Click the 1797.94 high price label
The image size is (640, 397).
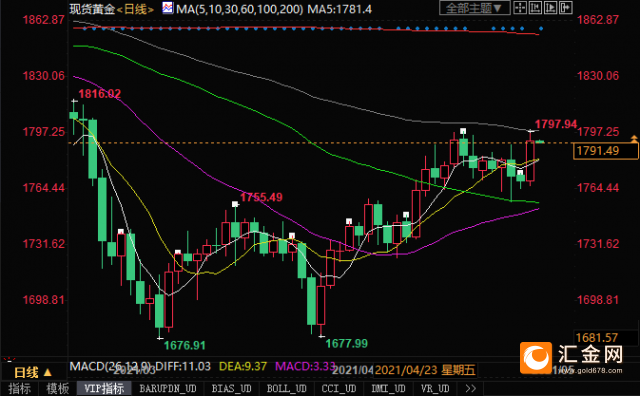(556, 124)
